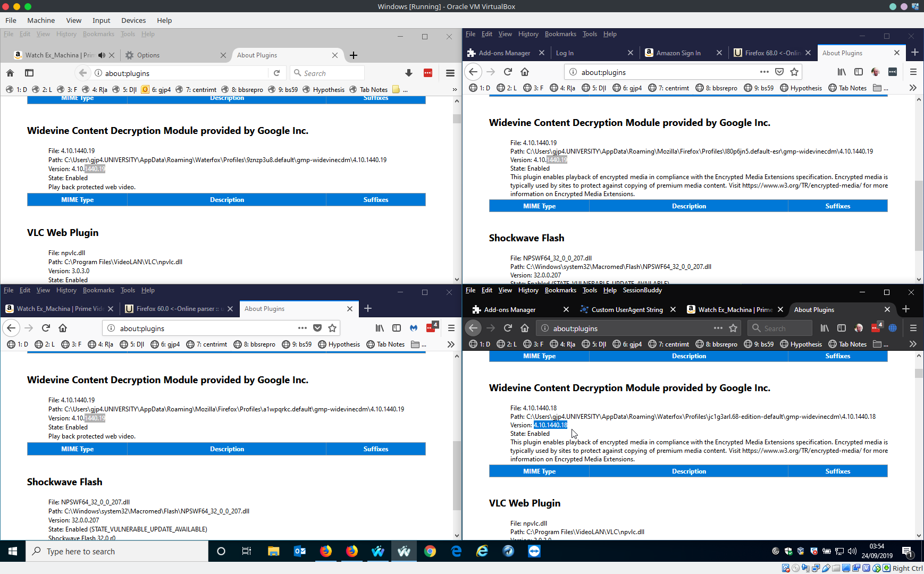Expand bookmarks overflow chevron in top-right window
Viewport: 924px width, 574px height.
(913, 88)
